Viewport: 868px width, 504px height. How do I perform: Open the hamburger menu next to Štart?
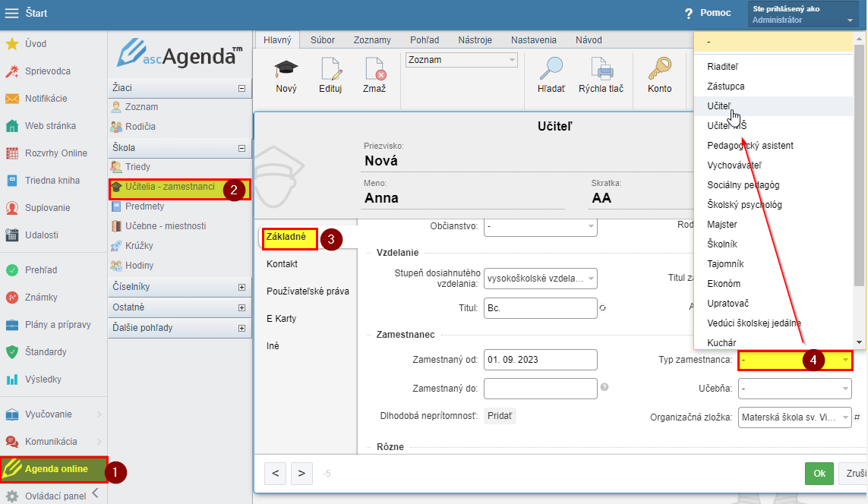(x=12, y=13)
